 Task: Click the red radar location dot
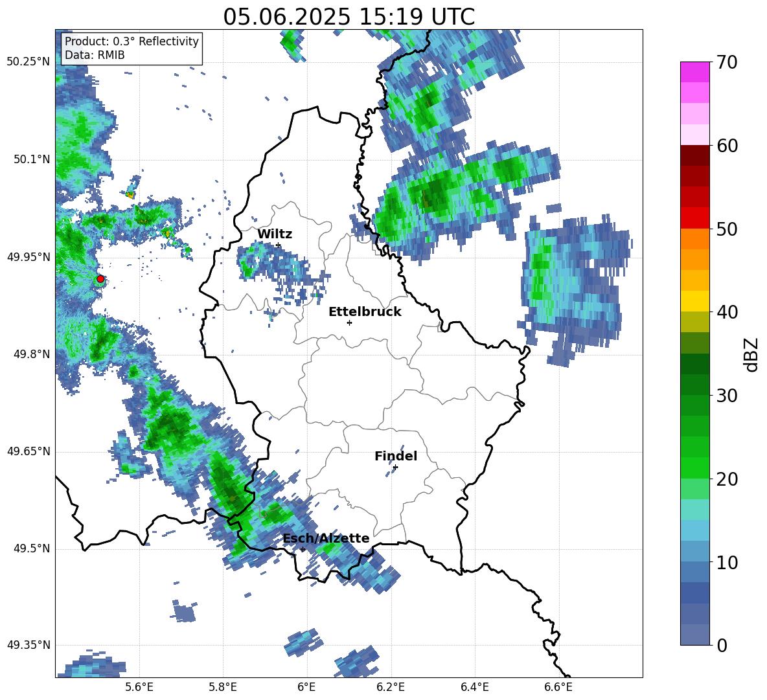[x=100, y=279]
